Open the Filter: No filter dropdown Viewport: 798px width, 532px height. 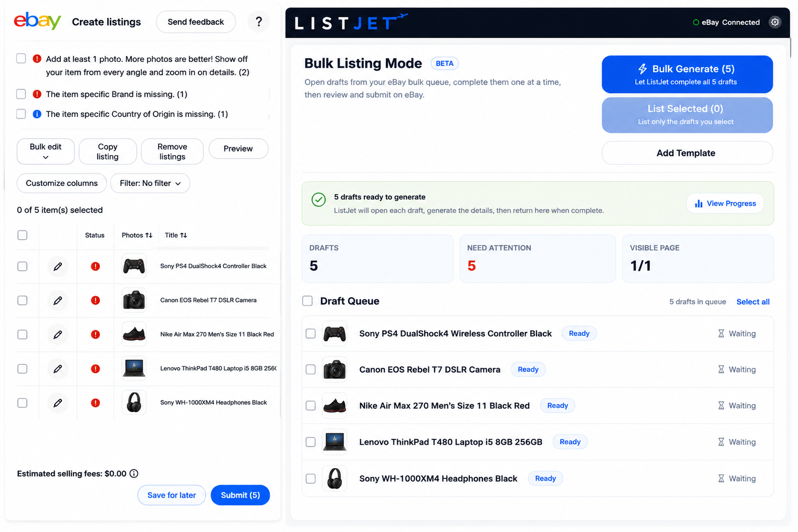click(x=150, y=183)
